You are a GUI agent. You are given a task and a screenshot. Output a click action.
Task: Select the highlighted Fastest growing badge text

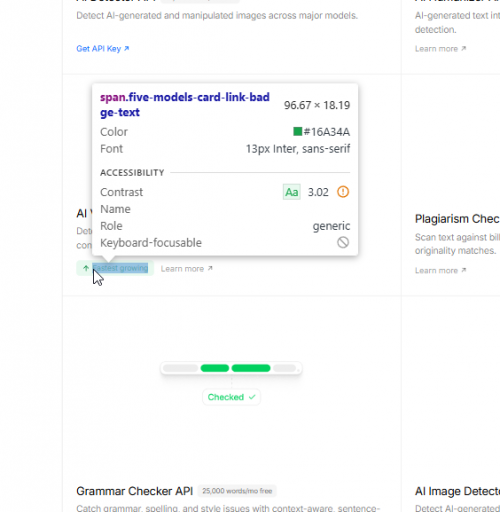120,268
